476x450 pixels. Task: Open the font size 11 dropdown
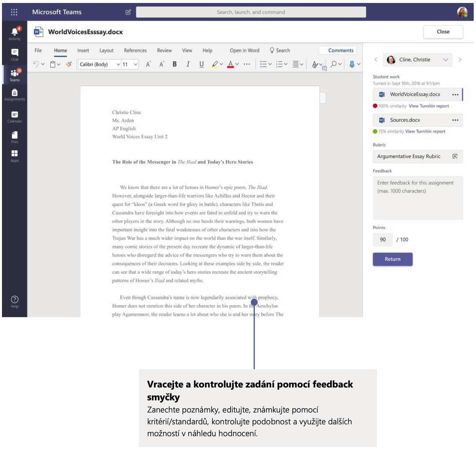130,64
